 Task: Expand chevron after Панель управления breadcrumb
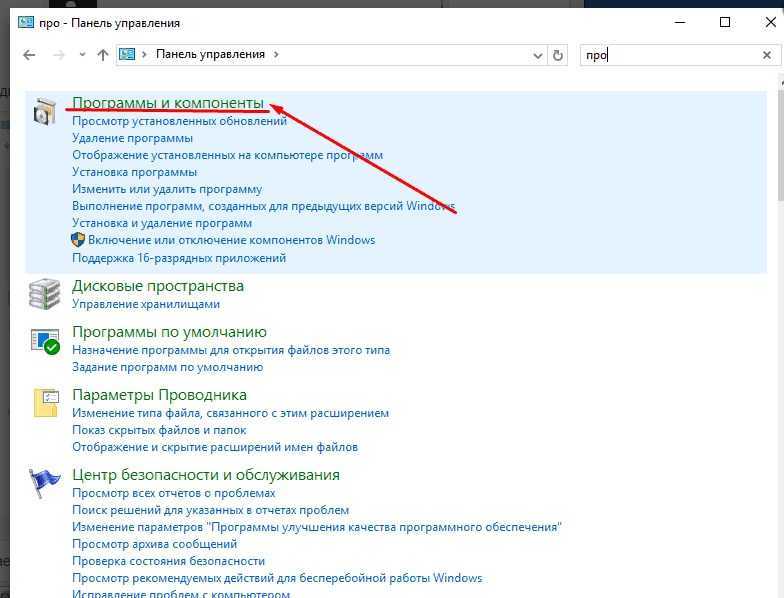coord(276,54)
